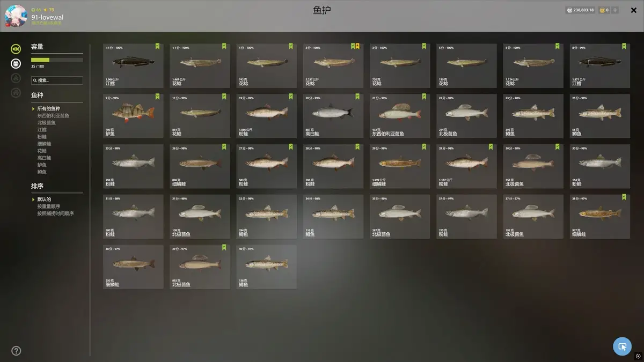The width and height of the screenshot is (644, 362).
Task: Filter species to 东西伯利亚茴鱼
Action: (53, 116)
